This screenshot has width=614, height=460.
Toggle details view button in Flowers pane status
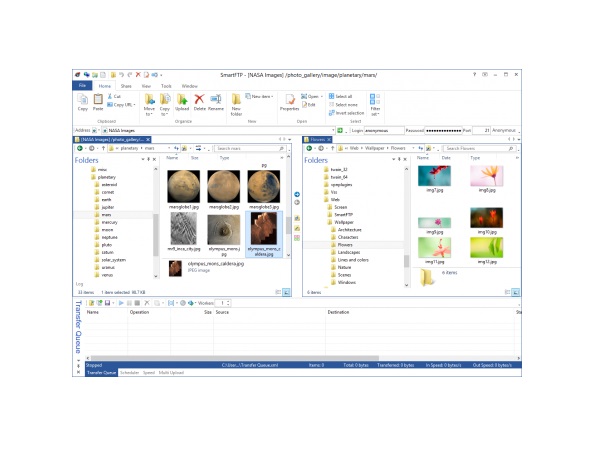507,292
